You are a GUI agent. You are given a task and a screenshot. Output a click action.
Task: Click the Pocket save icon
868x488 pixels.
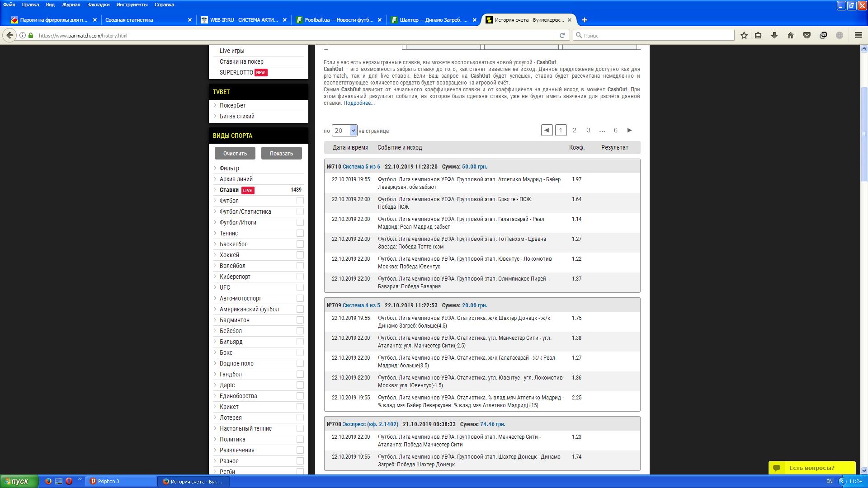(x=807, y=35)
